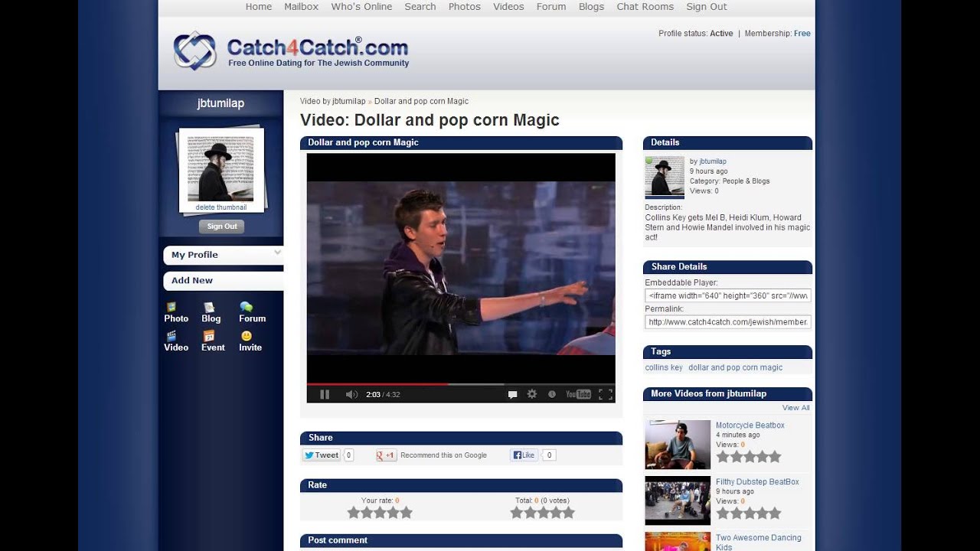Open video on YouTube logo
Image resolution: width=980 pixels, height=551 pixels.
tap(578, 394)
